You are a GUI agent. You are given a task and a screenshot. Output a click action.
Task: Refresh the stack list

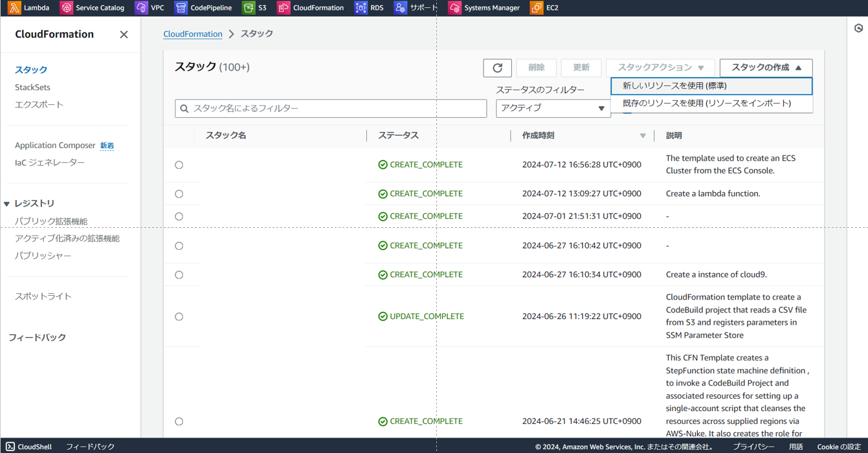click(496, 67)
